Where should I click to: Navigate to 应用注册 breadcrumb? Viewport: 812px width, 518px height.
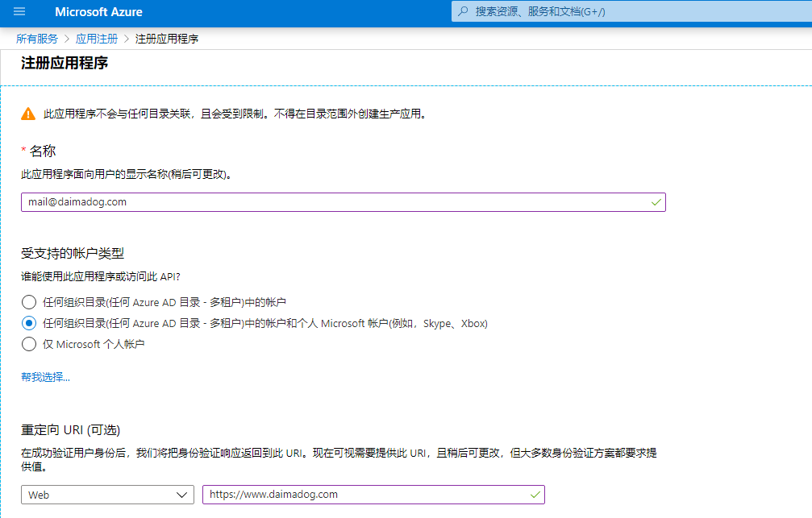click(96, 39)
